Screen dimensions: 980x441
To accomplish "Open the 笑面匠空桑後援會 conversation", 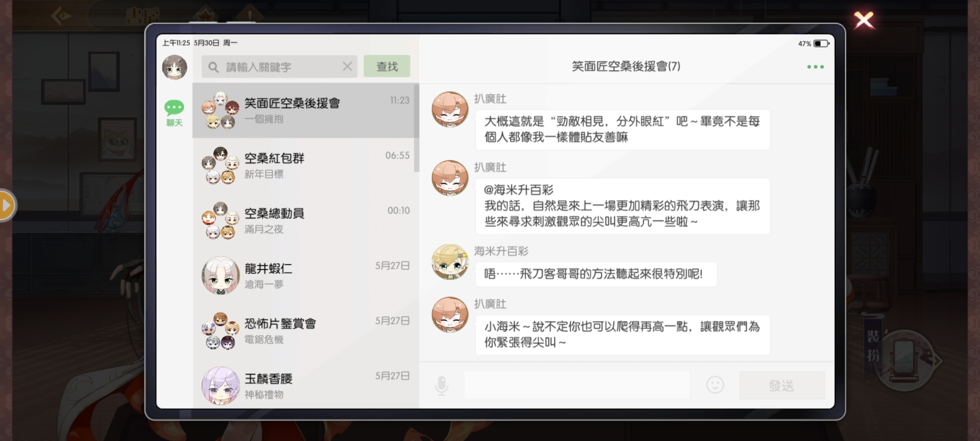I will (304, 110).
